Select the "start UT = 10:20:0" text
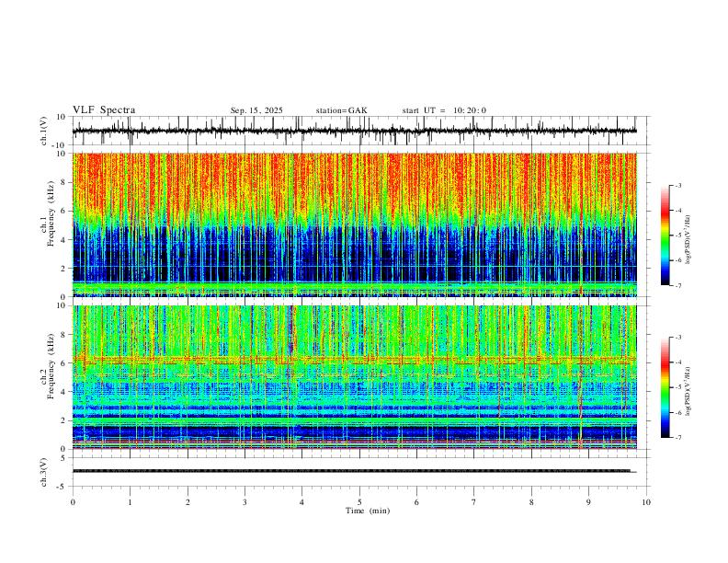 tap(444, 110)
